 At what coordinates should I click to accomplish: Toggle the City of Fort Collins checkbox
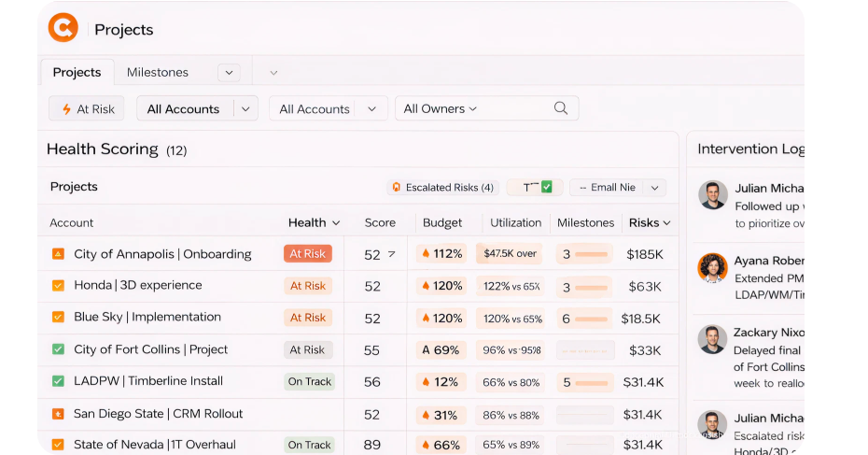coord(58,349)
